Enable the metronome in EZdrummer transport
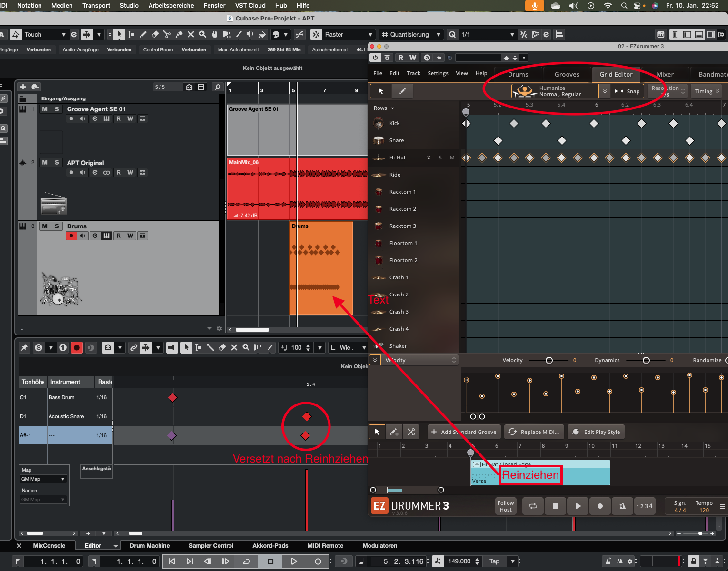 [x=622, y=506]
